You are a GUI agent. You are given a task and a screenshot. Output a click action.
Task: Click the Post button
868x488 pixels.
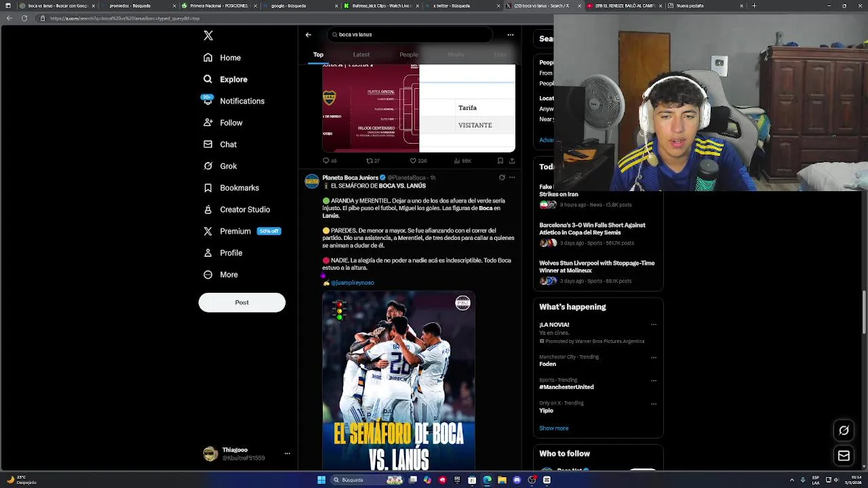click(242, 302)
